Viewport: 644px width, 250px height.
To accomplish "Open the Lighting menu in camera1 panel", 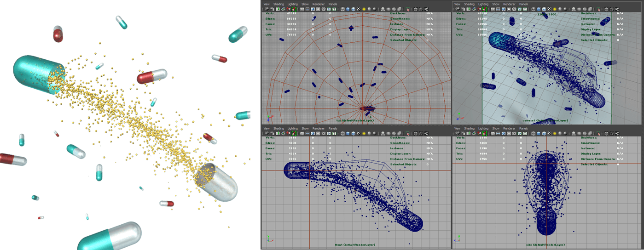I will pyautogui.click(x=483, y=4).
